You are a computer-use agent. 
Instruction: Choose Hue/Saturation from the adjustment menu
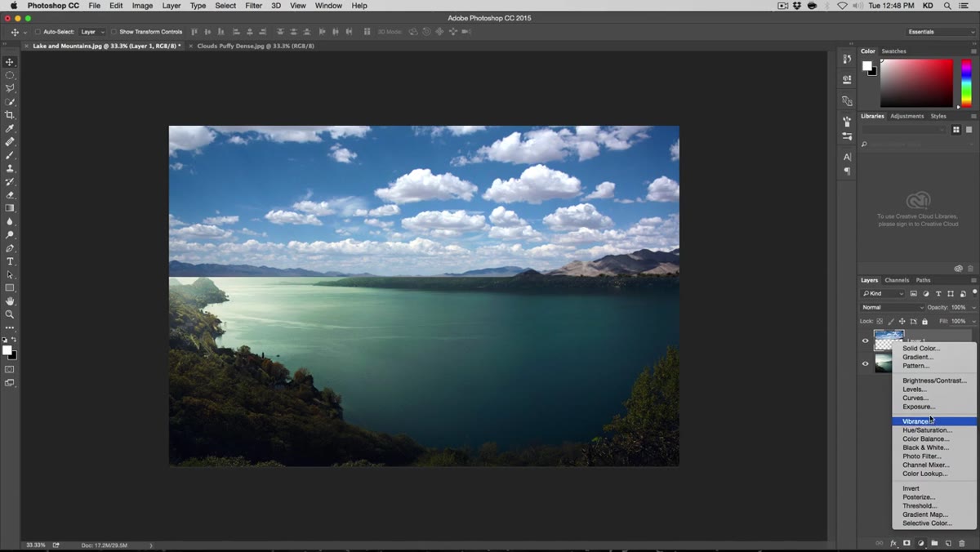pyautogui.click(x=934, y=430)
